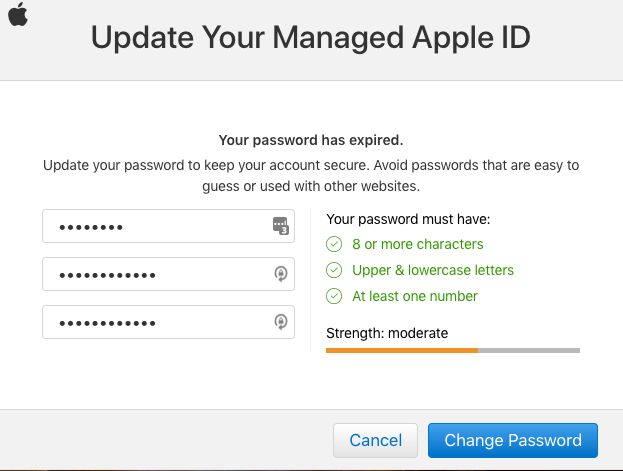Image resolution: width=623 pixels, height=471 pixels.
Task: Focus the first password field
Action: click(x=168, y=226)
